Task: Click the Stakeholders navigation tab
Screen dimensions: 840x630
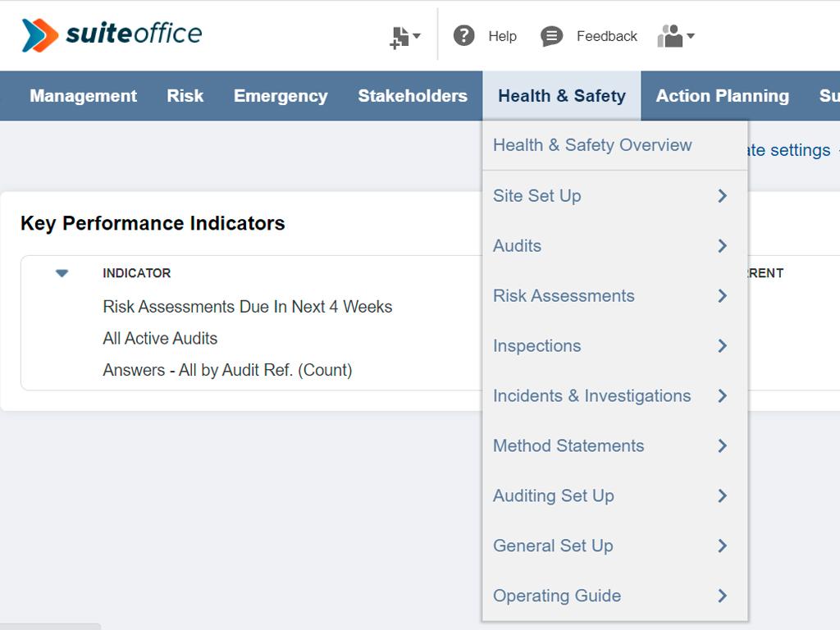Action: click(413, 96)
